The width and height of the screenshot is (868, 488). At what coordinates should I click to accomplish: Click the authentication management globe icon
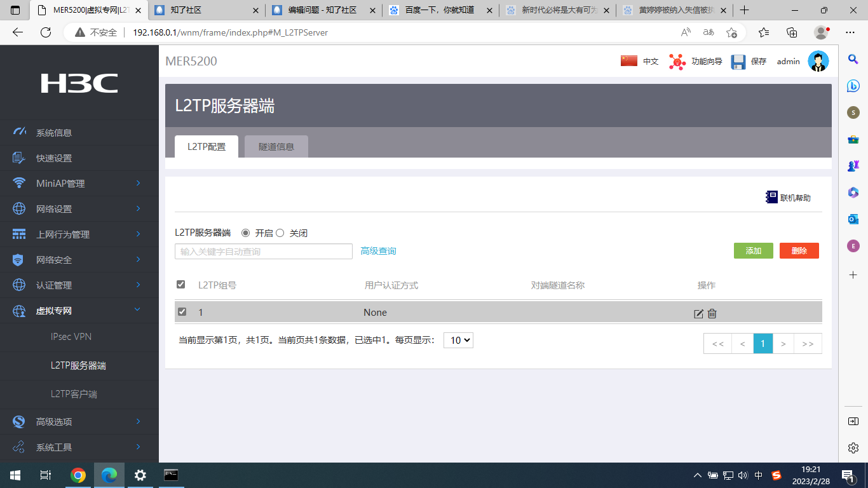point(19,285)
